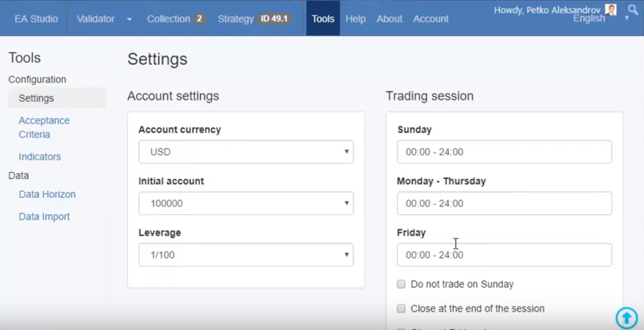Click the scroll-to-top arrow icon

point(626,317)
